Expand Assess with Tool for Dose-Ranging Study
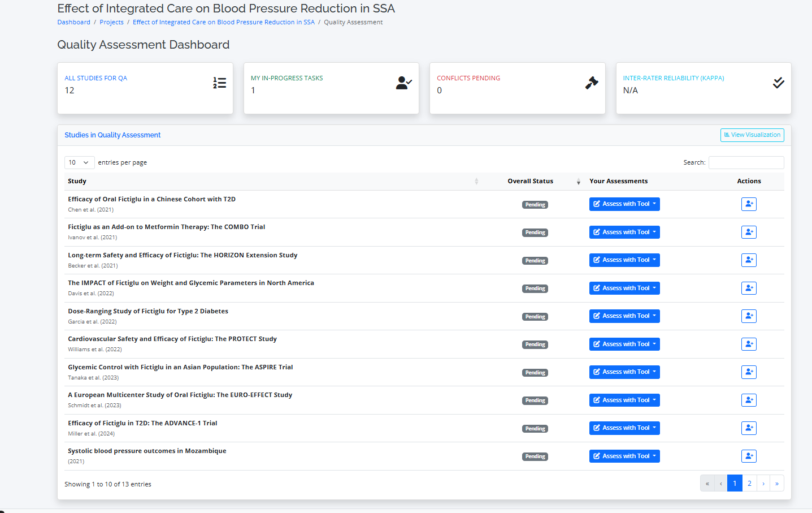 pos(624,316)
